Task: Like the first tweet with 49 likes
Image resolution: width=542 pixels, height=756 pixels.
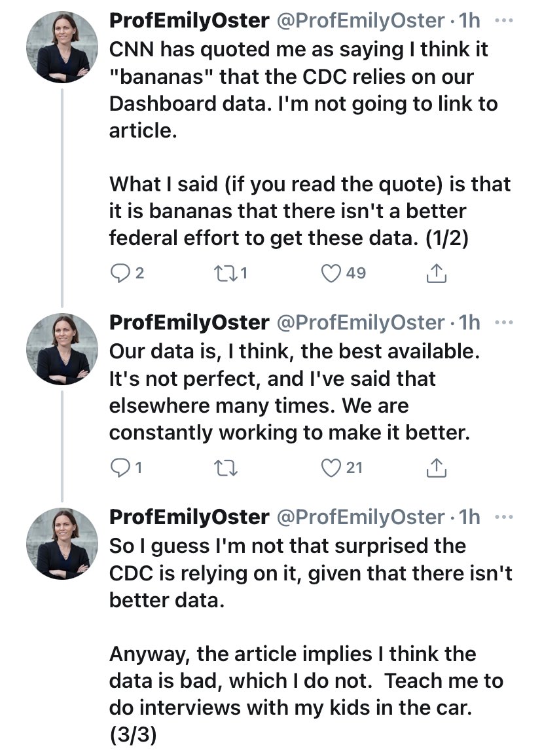Action: (x=332, y=273)
